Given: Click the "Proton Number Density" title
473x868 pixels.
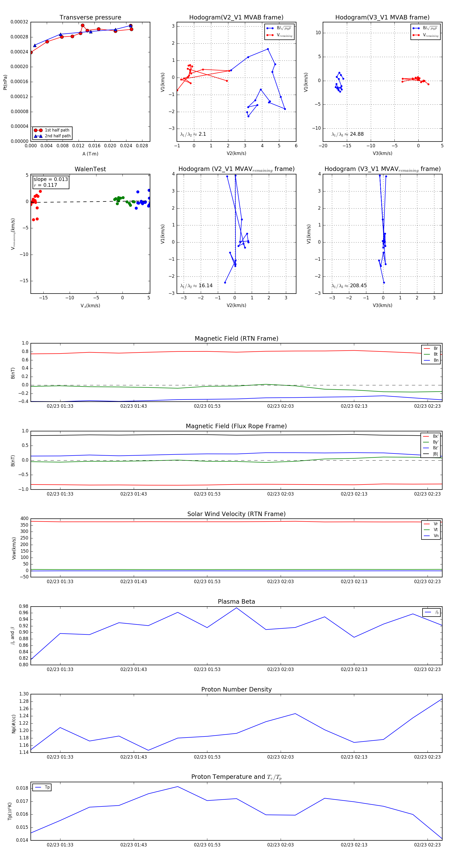Looking at the screenshot, I should click(x=236, y=689).
